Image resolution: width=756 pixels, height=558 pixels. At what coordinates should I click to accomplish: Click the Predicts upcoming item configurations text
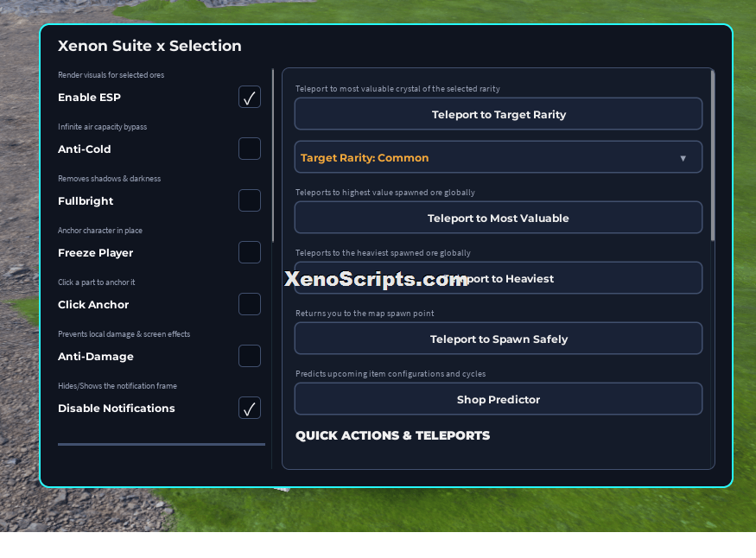coord(391,374)
